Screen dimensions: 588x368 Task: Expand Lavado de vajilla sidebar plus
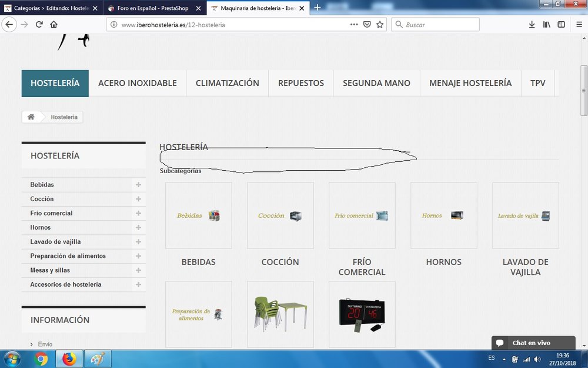tap(138, 242)
